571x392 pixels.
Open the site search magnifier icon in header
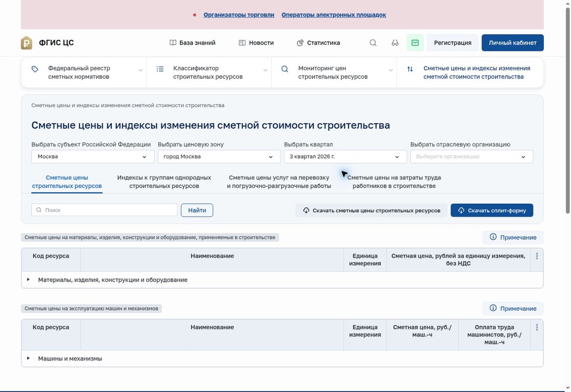tap(373, 43)
